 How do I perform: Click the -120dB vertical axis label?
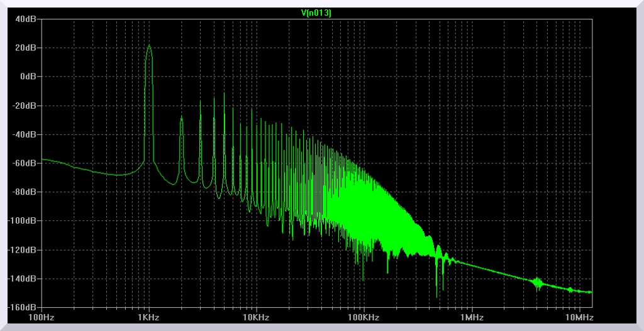tap(25, 250)
